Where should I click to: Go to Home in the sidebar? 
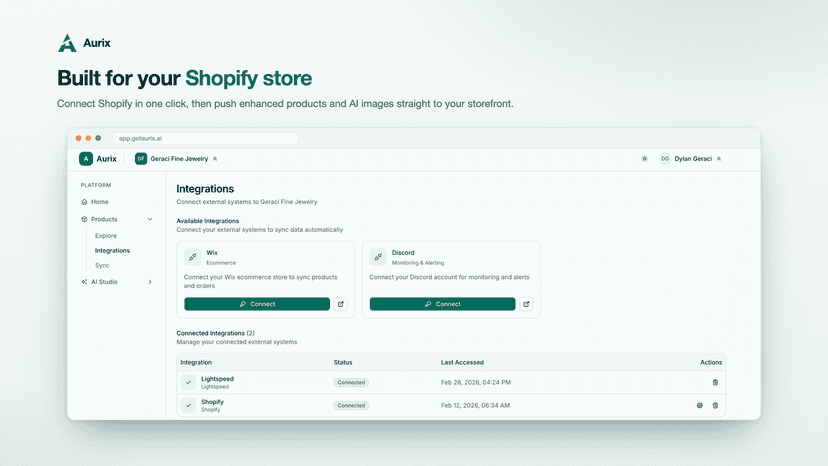coord(99,202)
